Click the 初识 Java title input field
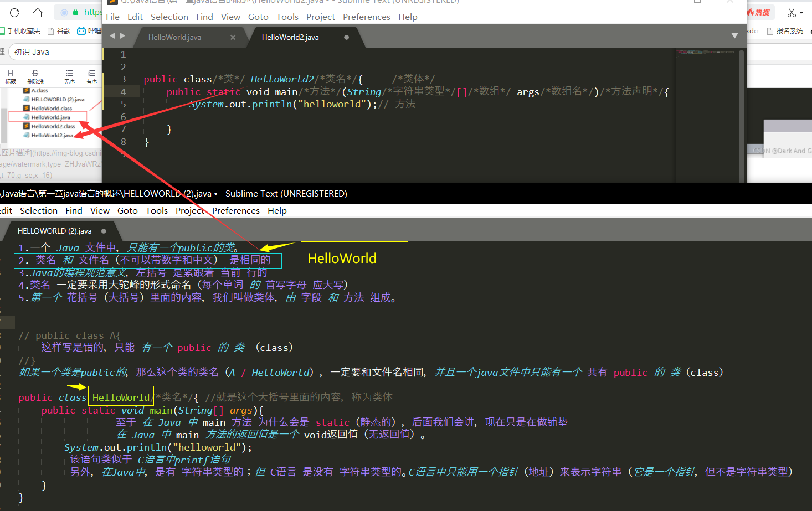The width and height of the screenshot is (812, 511). click(55, 52)
